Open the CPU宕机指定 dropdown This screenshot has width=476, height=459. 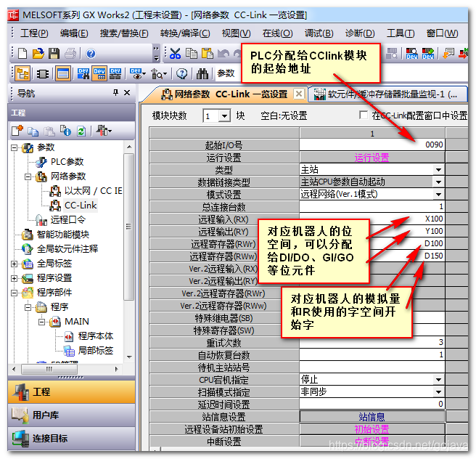pyautogui.click(x=439, y=380)
